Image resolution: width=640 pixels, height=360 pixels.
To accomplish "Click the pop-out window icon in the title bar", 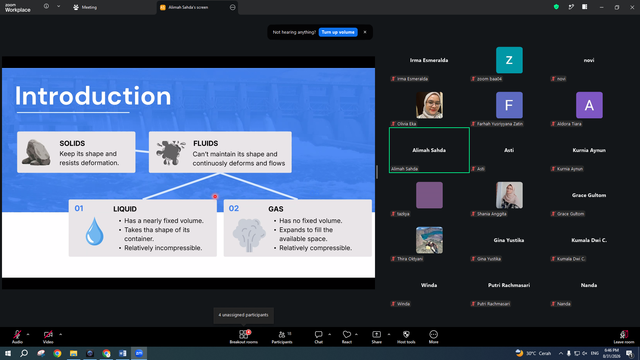I will [571, 7].
